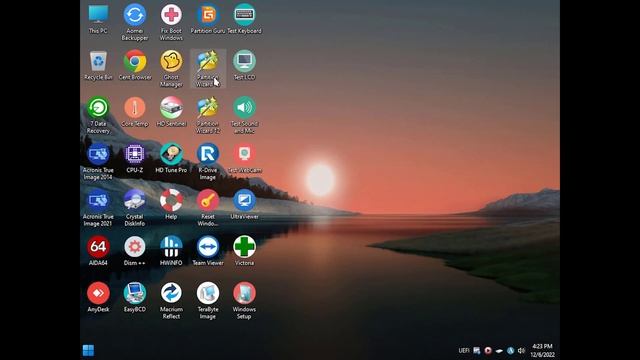Launch EasyBCD icon

[x=135, y=298]
